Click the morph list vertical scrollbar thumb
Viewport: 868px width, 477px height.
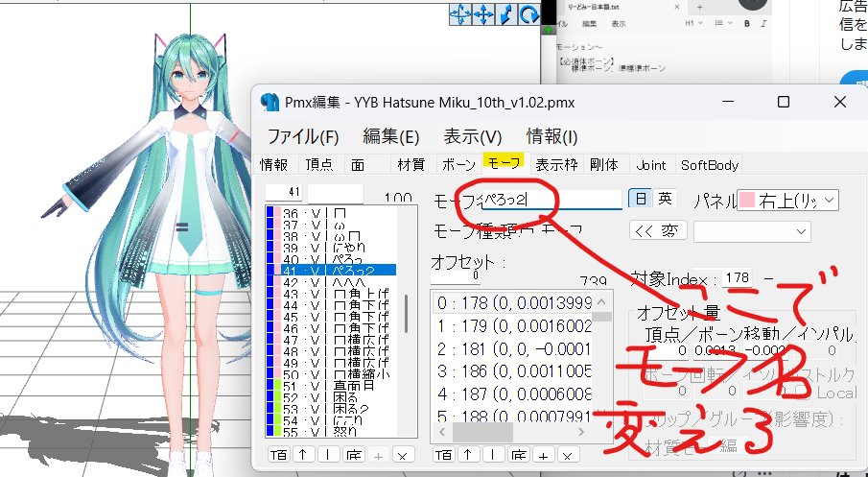406,314
